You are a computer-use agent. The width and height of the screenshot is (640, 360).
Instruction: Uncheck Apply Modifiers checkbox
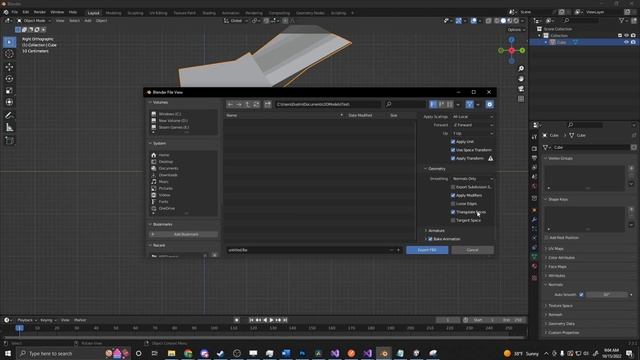[x=453, y=196]
